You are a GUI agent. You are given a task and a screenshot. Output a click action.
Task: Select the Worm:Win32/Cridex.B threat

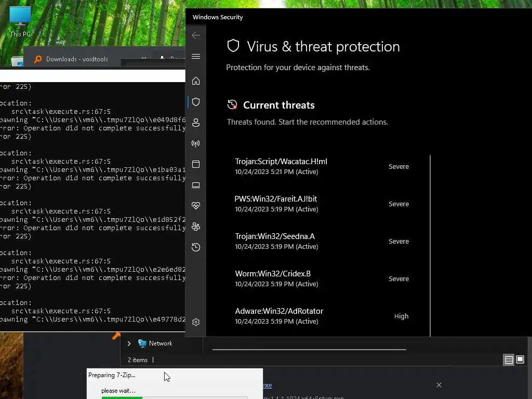322,278
